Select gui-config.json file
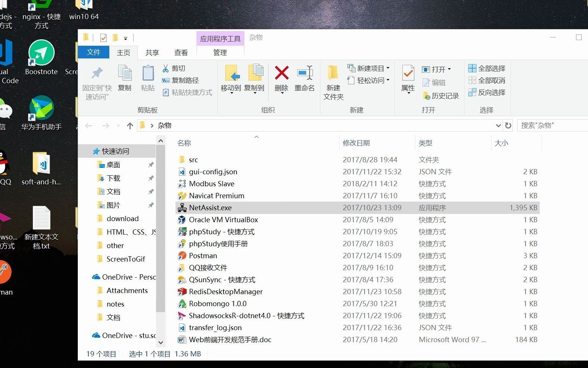The width and height of the screenshot is (588, 368). pyautogui.click(x=213, y=172)
